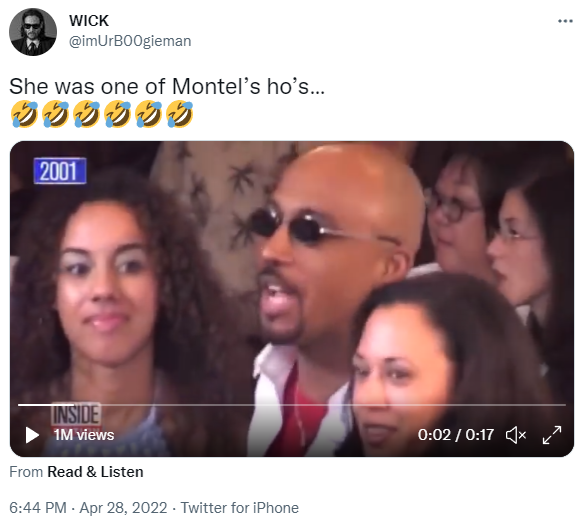The image size is (586, 523).
Task: Open the WICK profile avatar
Action: click(x=33, y=32)
